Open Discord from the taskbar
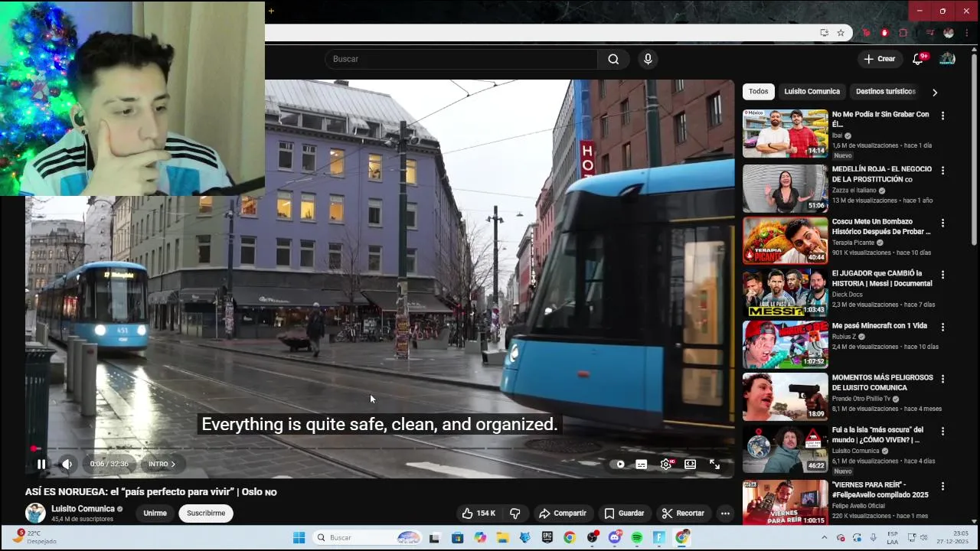 (x=615, y=538)
